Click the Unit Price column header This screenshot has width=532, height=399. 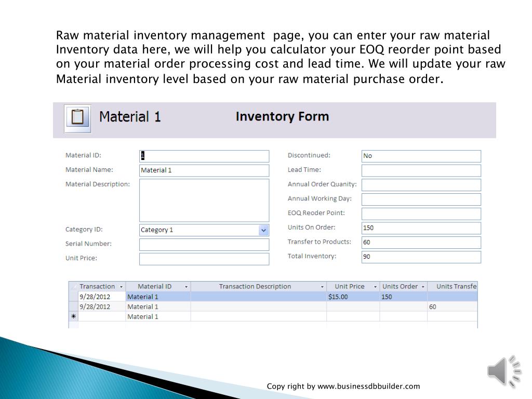[x=349, y=287]
